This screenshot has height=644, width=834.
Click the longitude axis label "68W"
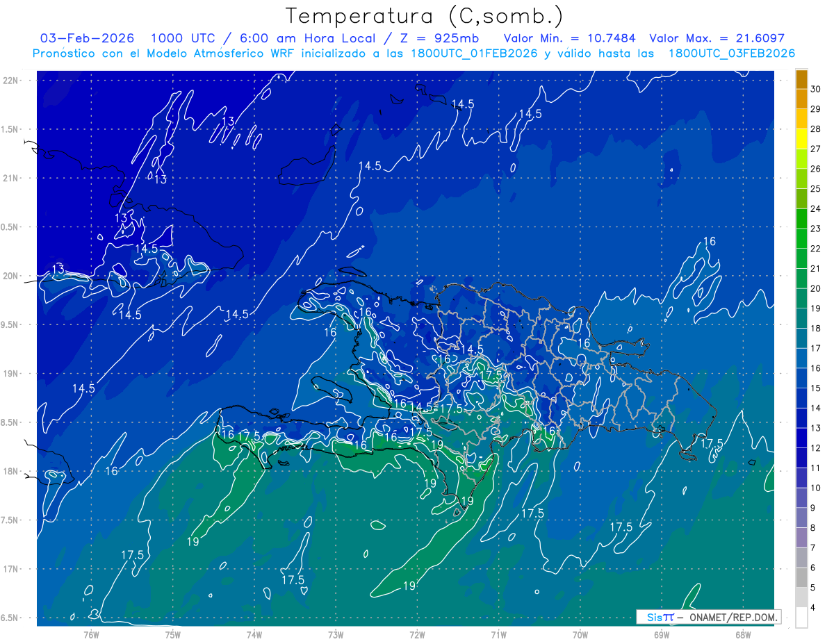coord(743,634)
